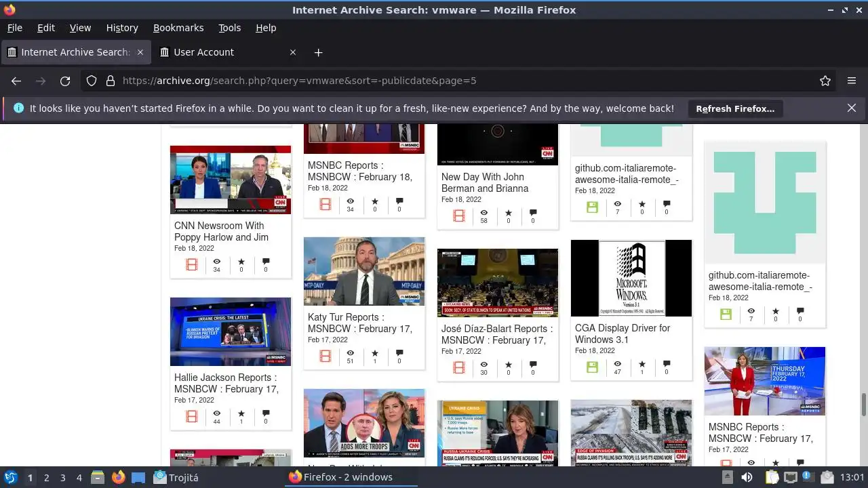Click reviews bubble on Katy Tur Reports card

(x=399, y=352)
